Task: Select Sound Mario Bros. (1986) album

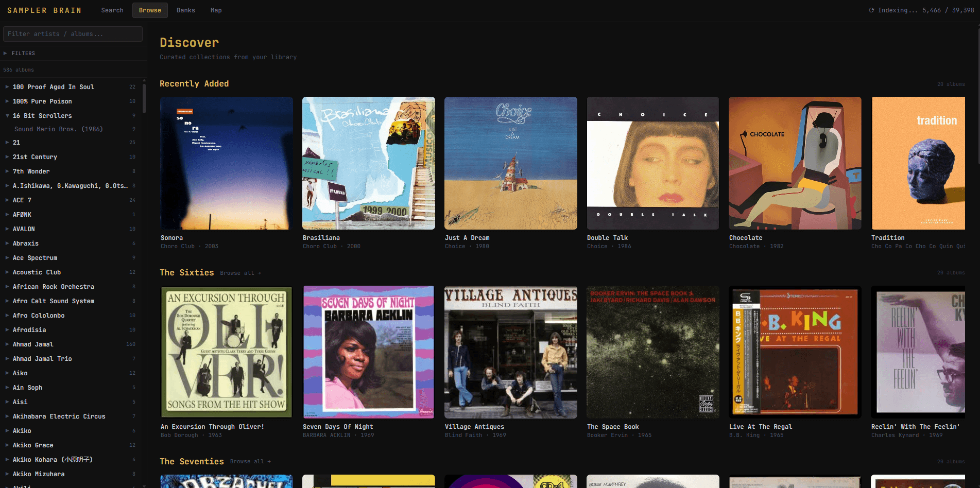Action: click(58, 129)
